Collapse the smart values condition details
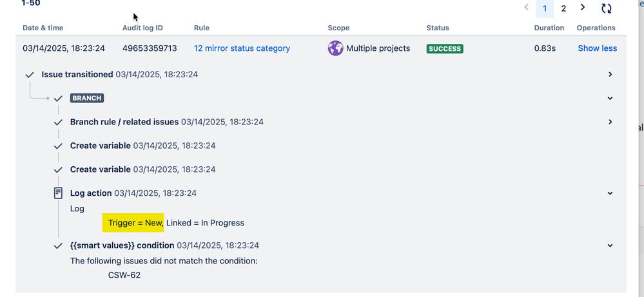Image resolution: width=644 pixels, height=297 pixels. (610, 245)
